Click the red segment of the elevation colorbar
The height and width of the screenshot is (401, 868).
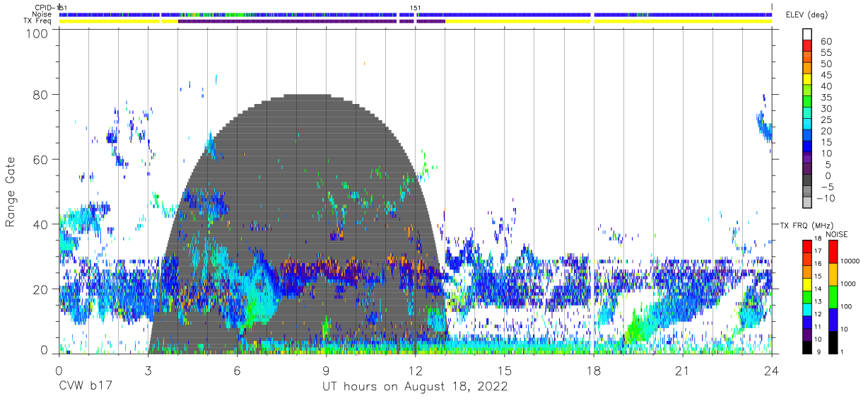(807, 46)
